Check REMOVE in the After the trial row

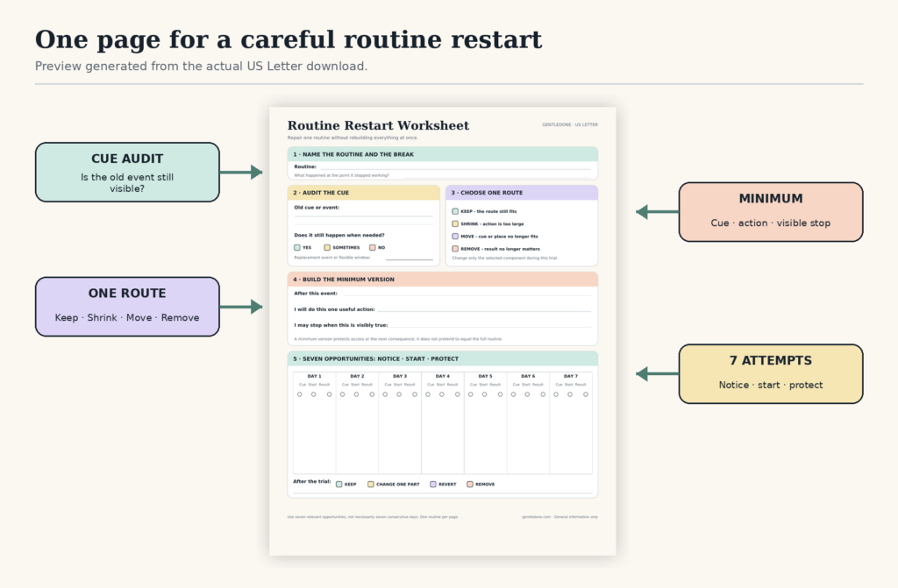coord(470,485)
